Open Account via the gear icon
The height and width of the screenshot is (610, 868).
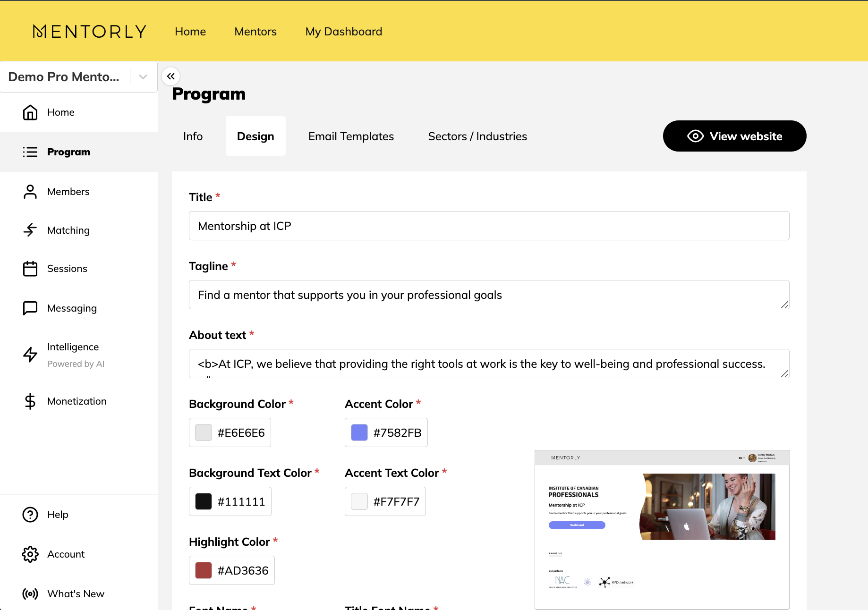click(x=30, y=554)
